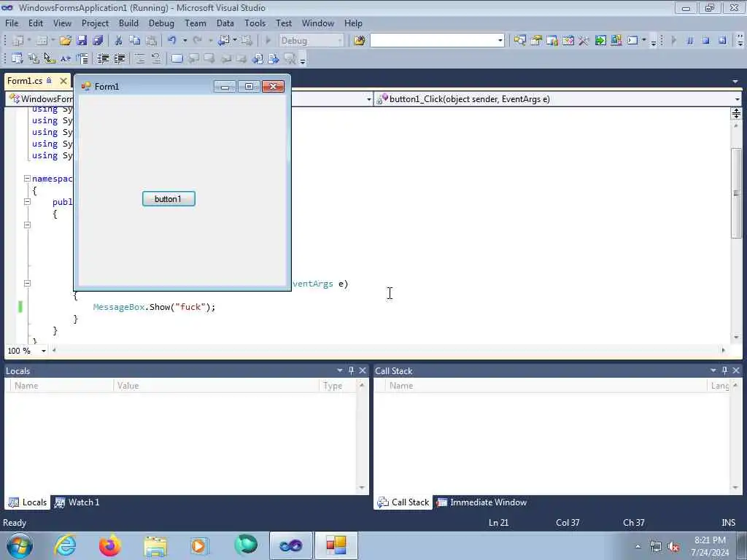
Task: Click the Value column header in Locals
Action: (x=217, y=386)
